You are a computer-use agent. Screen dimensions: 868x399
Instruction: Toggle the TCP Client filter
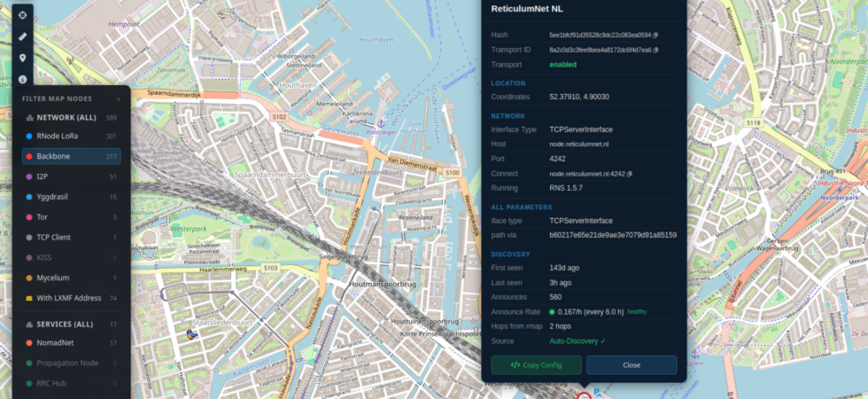[72, 238]
